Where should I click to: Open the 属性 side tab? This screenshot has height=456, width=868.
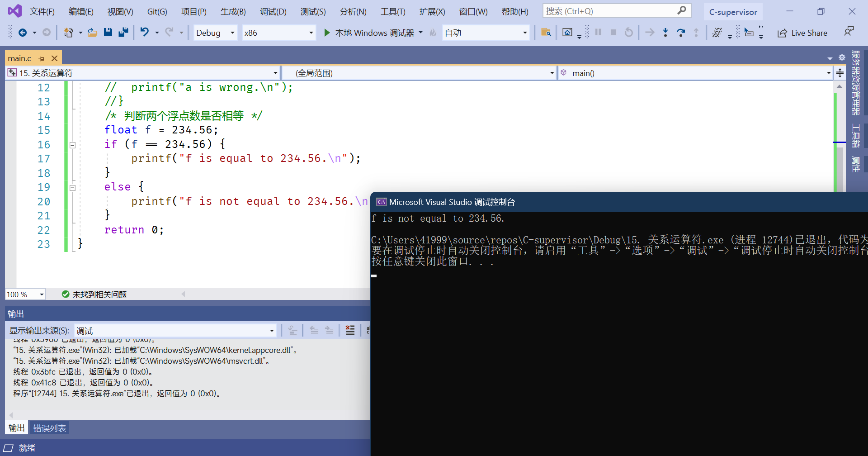point(856,164)
